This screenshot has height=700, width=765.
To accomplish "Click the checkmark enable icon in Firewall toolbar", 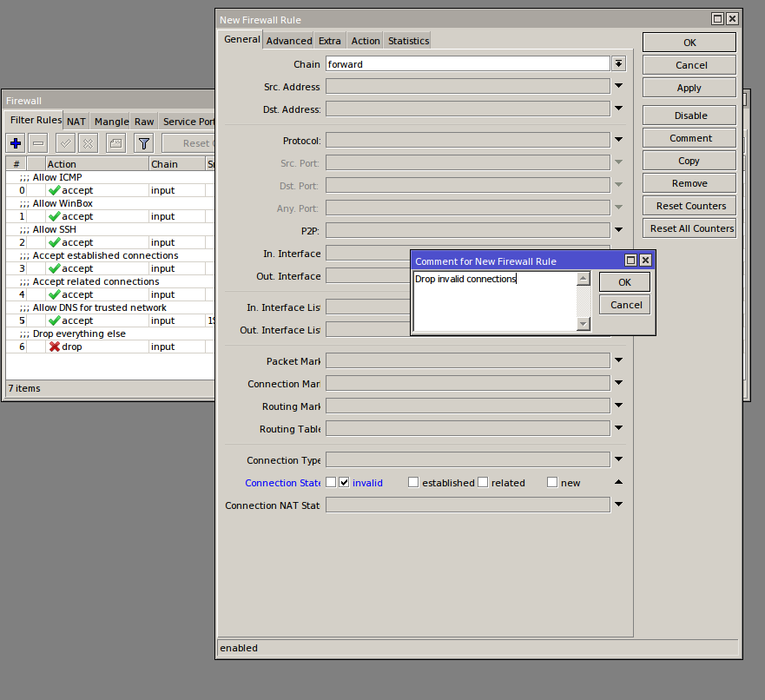I will [x=66, y=143].
